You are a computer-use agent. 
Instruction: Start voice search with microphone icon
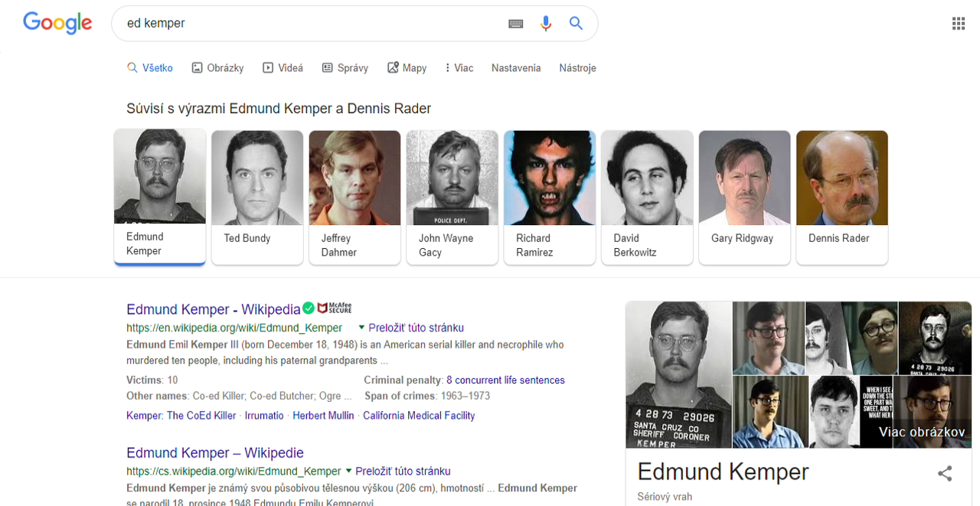(546, 24)
